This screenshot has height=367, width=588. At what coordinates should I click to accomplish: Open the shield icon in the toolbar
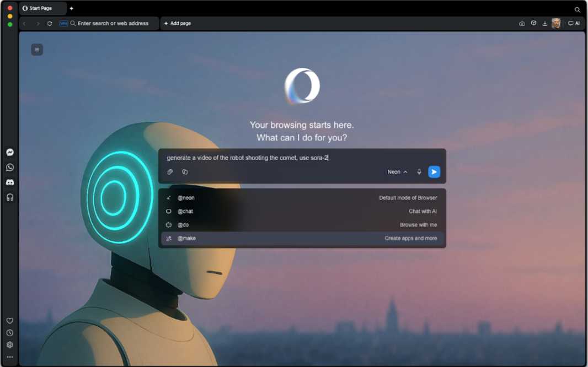[533, 23]
